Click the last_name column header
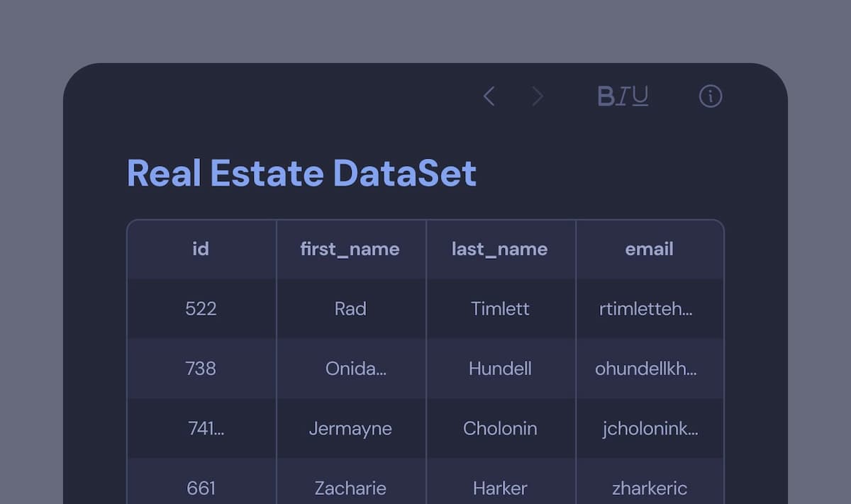 pyautogui.click(x=499, y=249)
